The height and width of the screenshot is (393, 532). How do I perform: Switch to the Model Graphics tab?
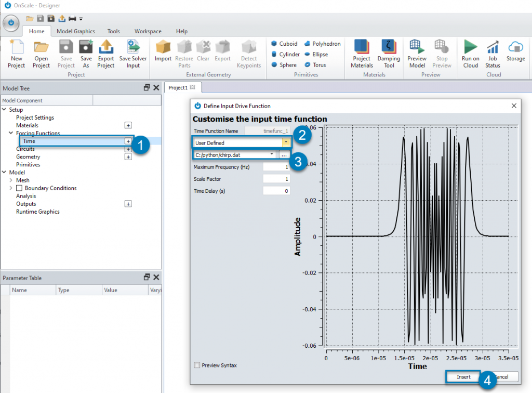click(76, 31)
